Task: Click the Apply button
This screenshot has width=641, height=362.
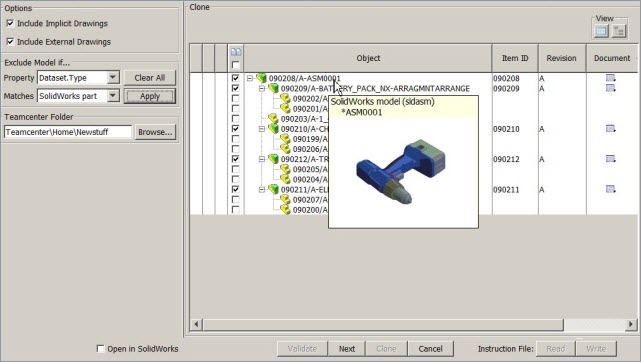Action: point(150,96)
